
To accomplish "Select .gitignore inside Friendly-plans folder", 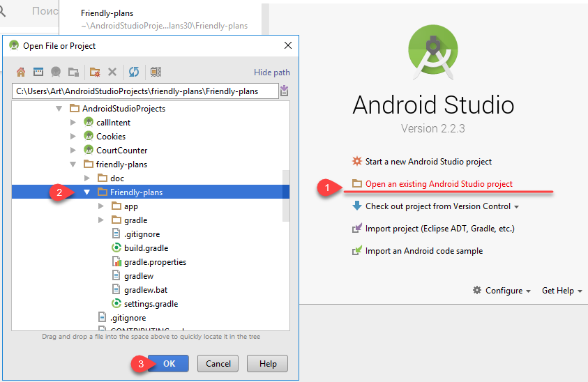I will [x=142, y=234].
